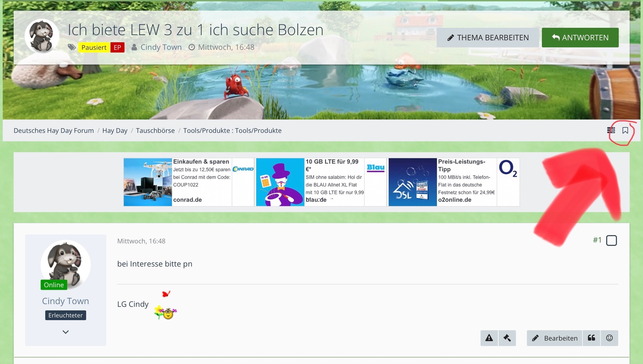643x364 pixels.
Task: Click the tags icon under thread title
Action: (x=72, y=47)
